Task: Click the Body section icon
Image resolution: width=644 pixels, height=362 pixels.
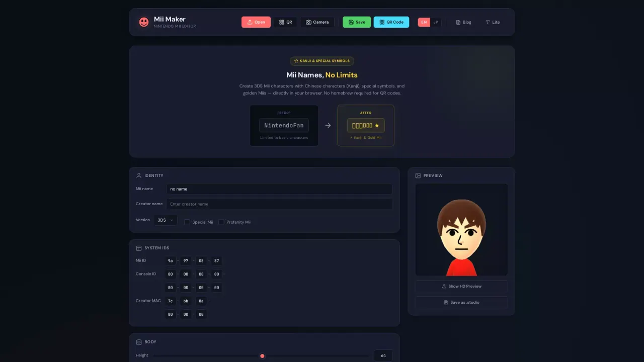Action: [x=139, y=342]
